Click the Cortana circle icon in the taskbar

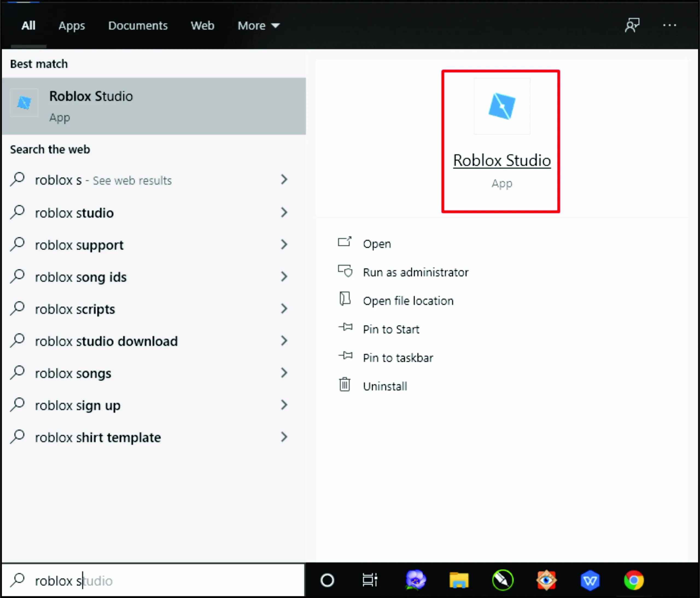tap(327, 581)
